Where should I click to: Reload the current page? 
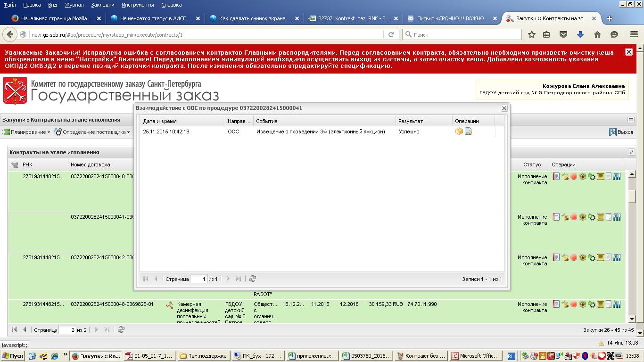(x=391, y=34)
